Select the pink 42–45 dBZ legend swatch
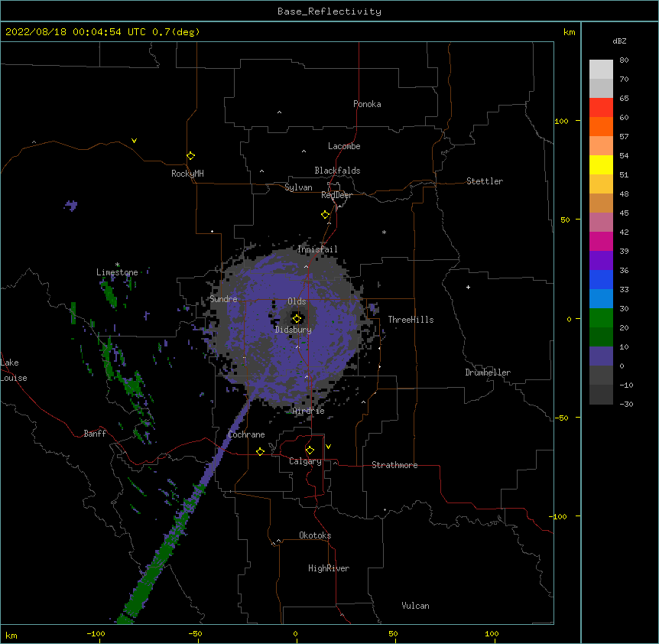The image size is (659, 644). [601, 223]
